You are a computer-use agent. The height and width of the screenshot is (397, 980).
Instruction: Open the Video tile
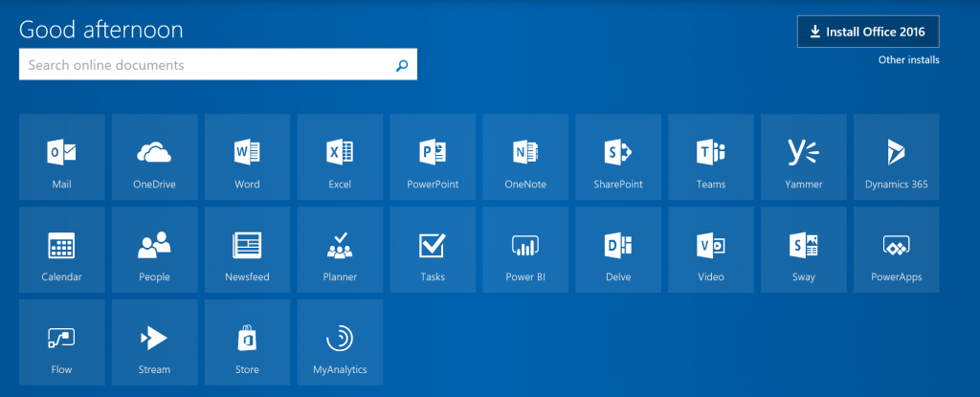(711, 250)
